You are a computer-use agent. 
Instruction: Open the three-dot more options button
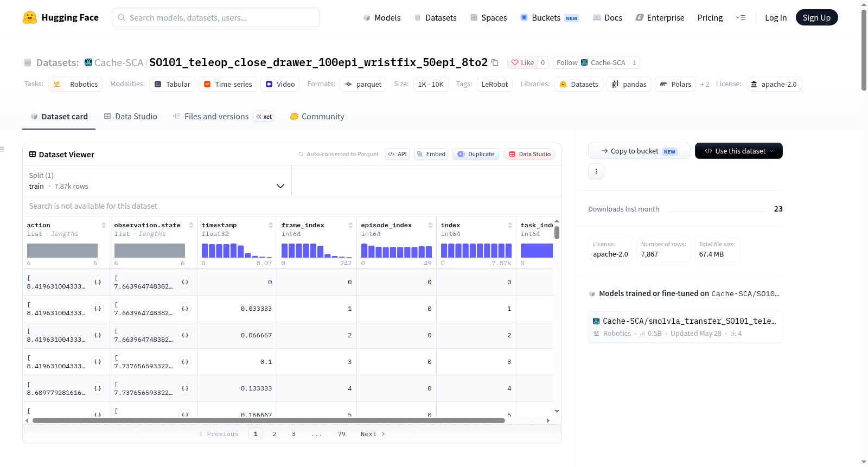pos(596,171)
